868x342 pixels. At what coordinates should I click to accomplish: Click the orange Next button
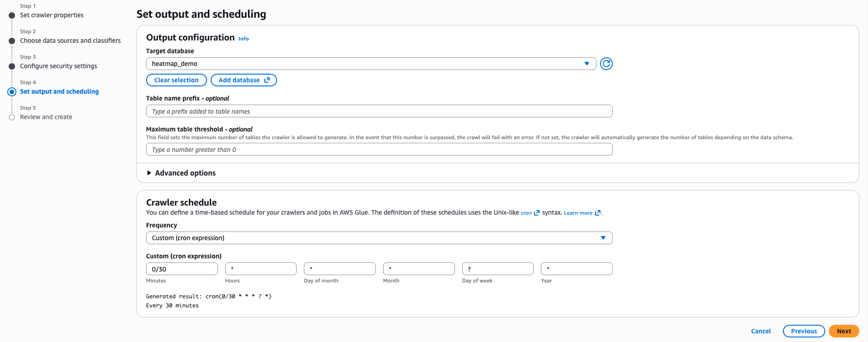(843, 331)
